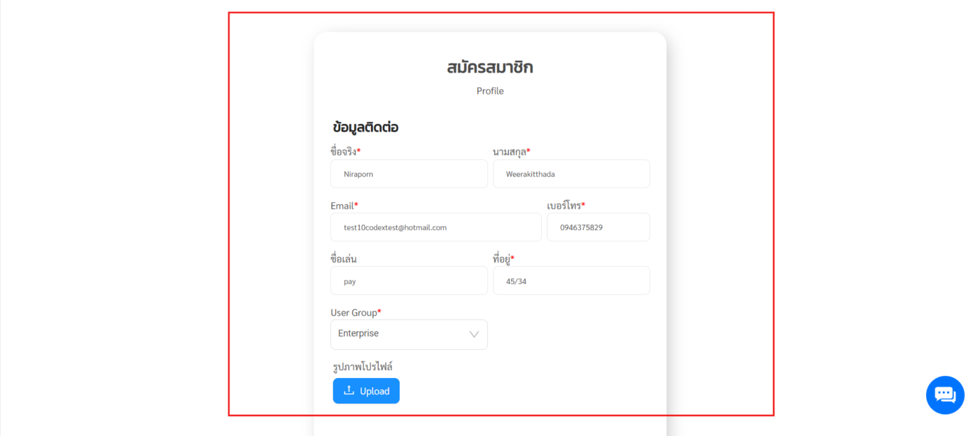Image resolution: width=980 pixels, height=436 pixels.
Task: Click the ข้อมูลติดต่อ section heading
Action: [366, 128]
